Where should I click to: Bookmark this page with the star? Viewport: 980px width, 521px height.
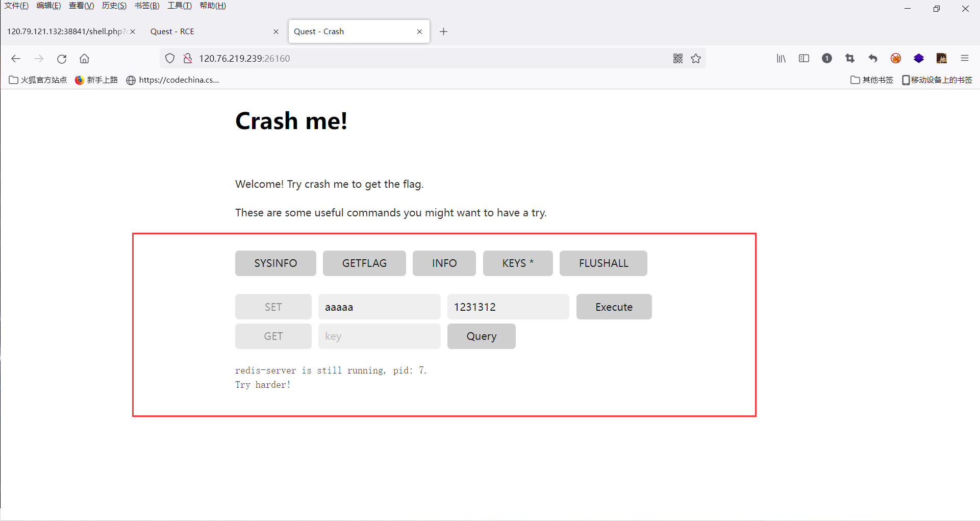click(696, 59)
